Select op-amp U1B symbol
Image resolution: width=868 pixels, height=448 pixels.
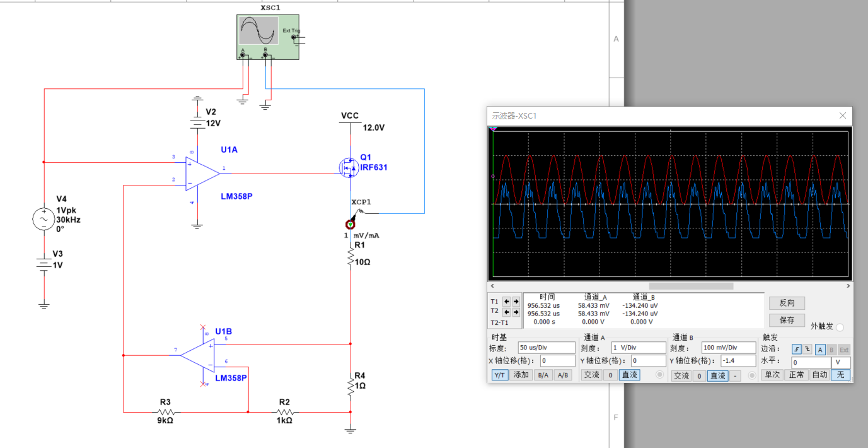pos(198,355)
